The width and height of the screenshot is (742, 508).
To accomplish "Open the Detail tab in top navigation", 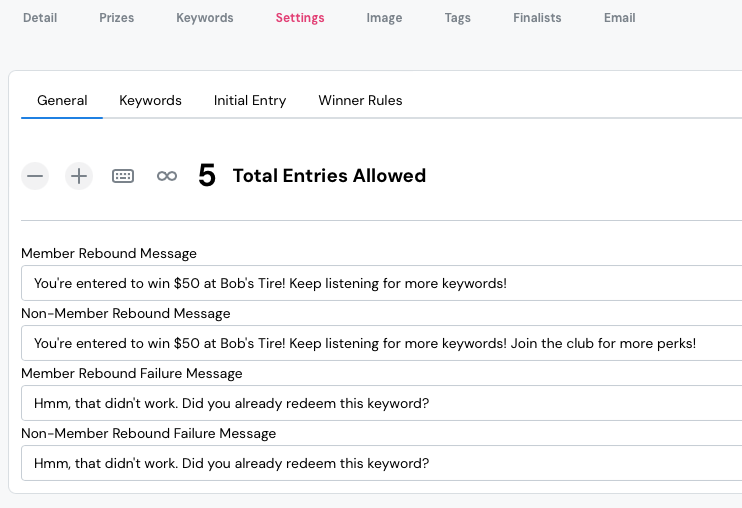I will pyautogui.click(x=40, y=18).
